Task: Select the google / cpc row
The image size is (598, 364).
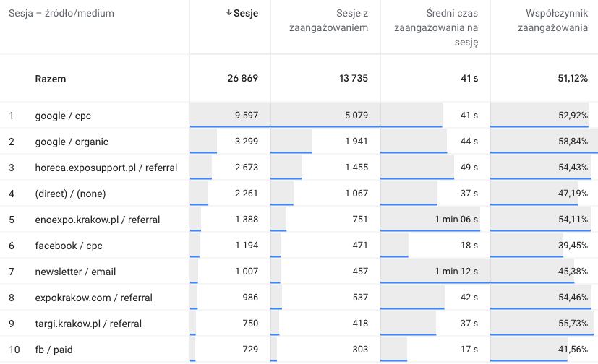Action: (x=63, y=116)
